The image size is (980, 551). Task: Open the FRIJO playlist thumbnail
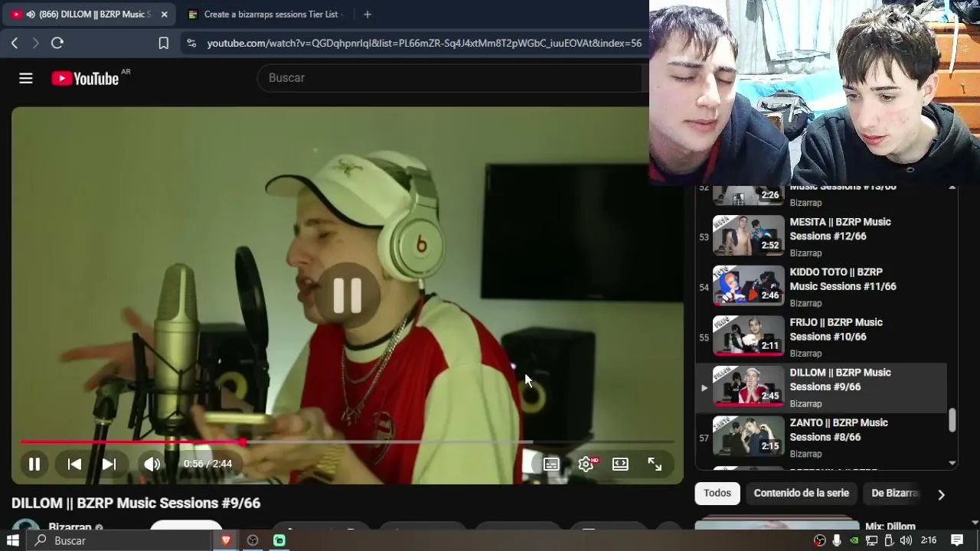point(749,336)
